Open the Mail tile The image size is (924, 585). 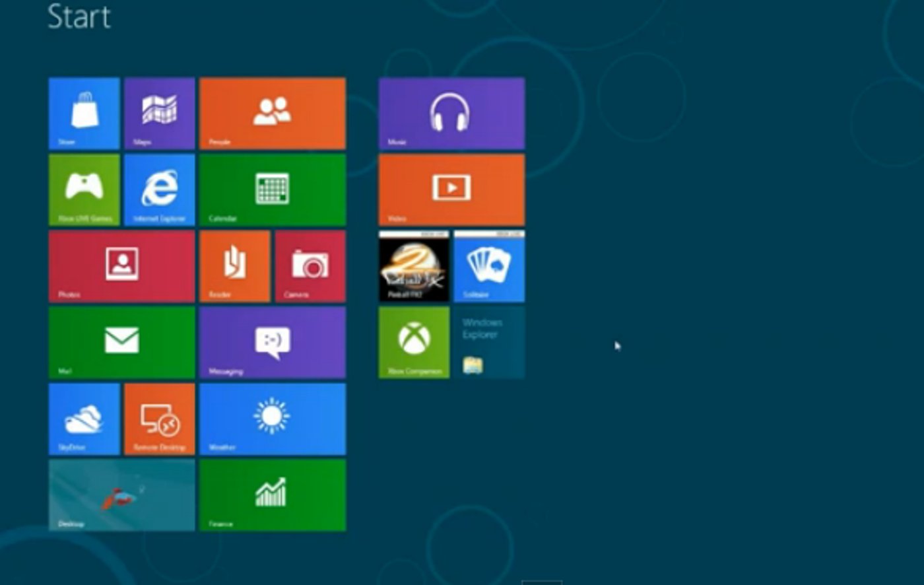(122, 343)
